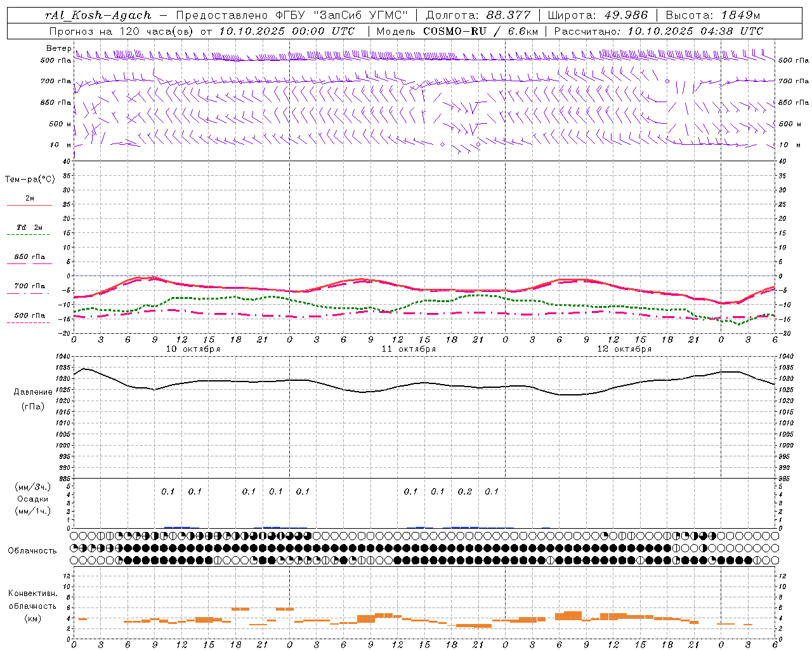Click the line sample under the Td 2м legend

(x=28, y=235)
